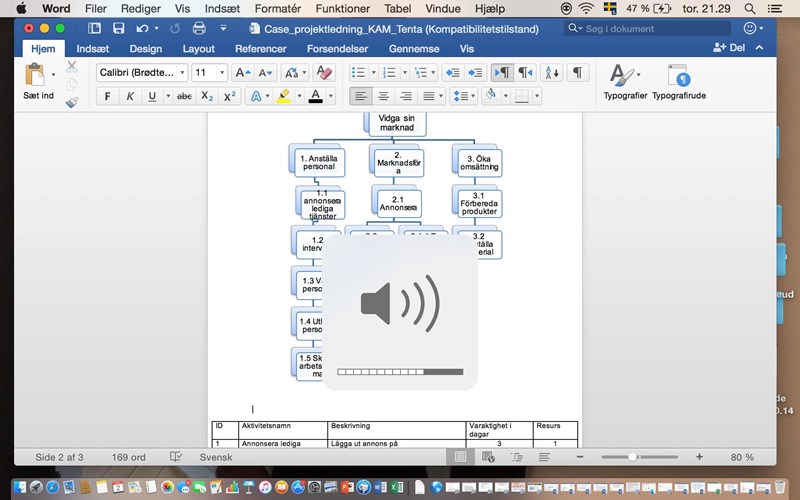Open the font size dropdown
The height and width of the screenshot is (500, 800).
tap(210, 73)
